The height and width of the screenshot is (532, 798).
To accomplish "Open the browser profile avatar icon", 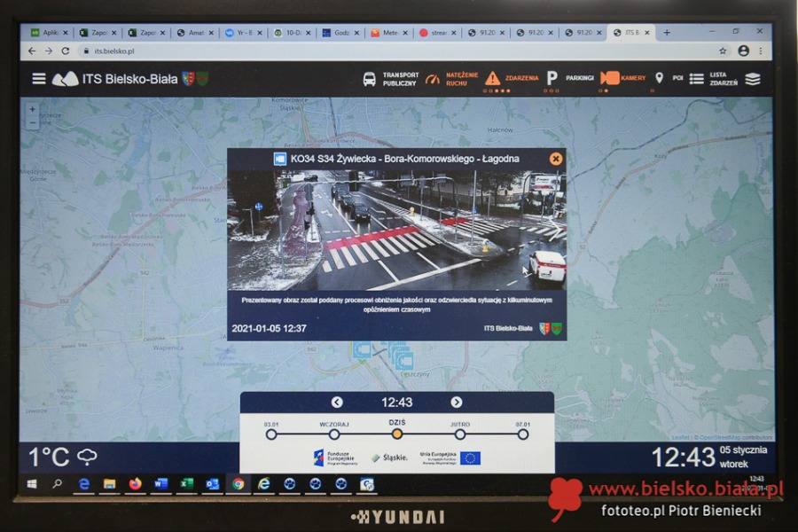I will click(x=744, y=51).
